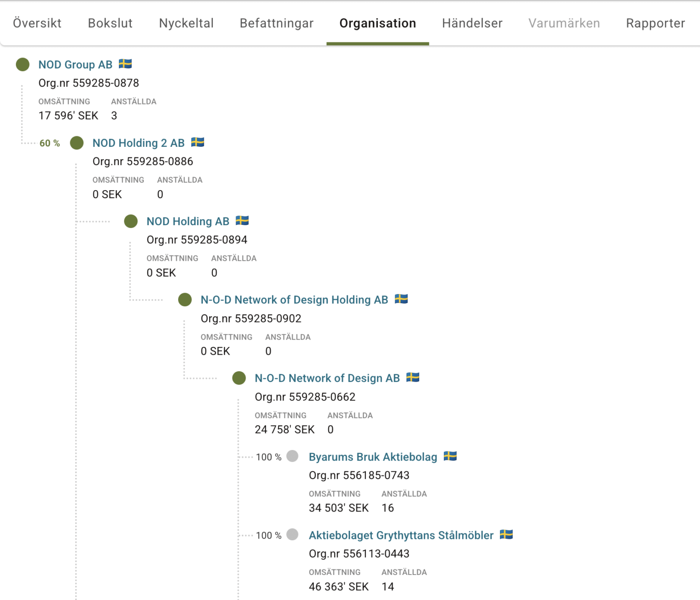Click the OMSÄTTNING label under NOD Group AB
This screenshot has height=600, width=700.
(64, 102)
